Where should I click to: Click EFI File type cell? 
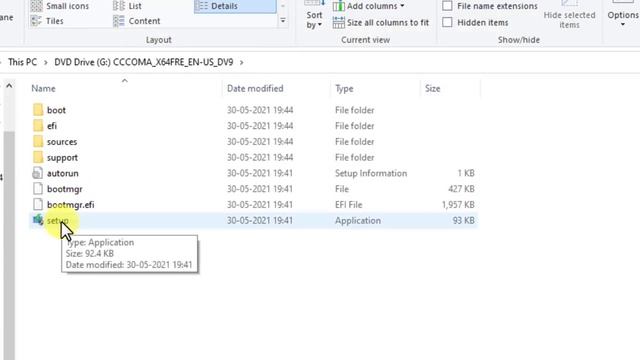point(349,205)
